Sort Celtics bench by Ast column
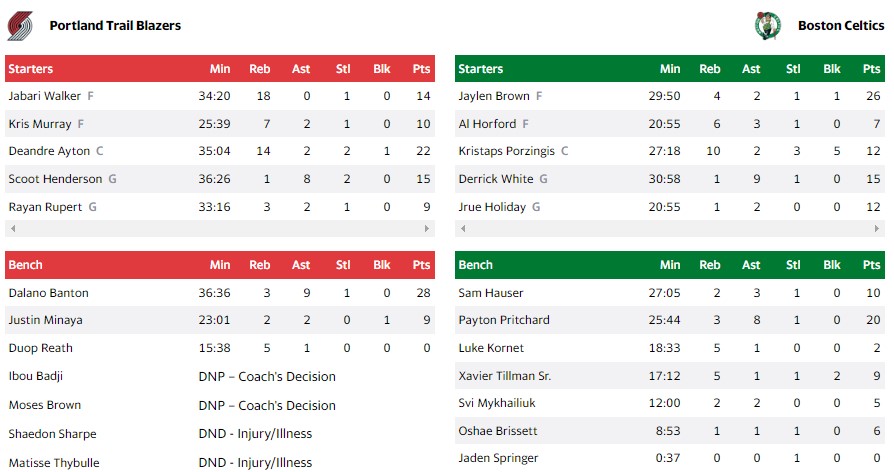This screenshot has height=472, width=894. coord(751,265)
